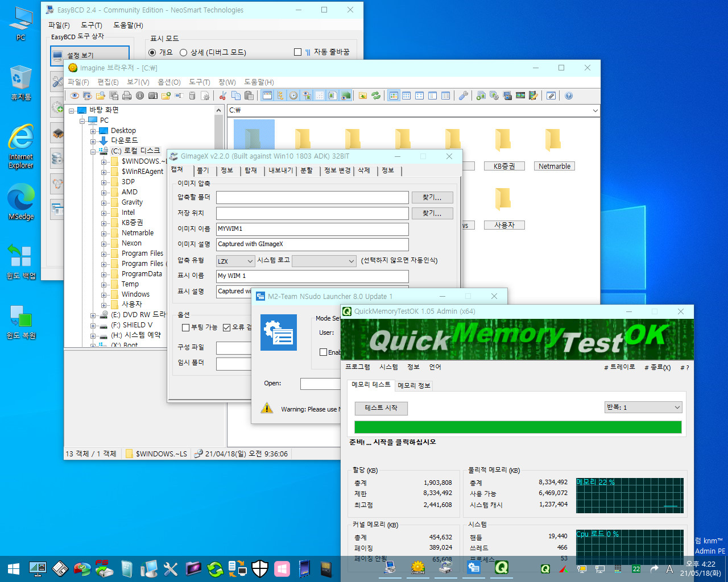This screenshot has width=728, height=582.
Task: Click the folder-up icon in Imagine toolbar
Action: pos(363,95)
